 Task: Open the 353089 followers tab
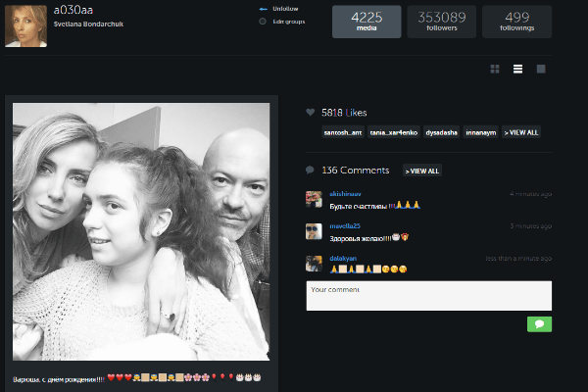click(442, 22)
